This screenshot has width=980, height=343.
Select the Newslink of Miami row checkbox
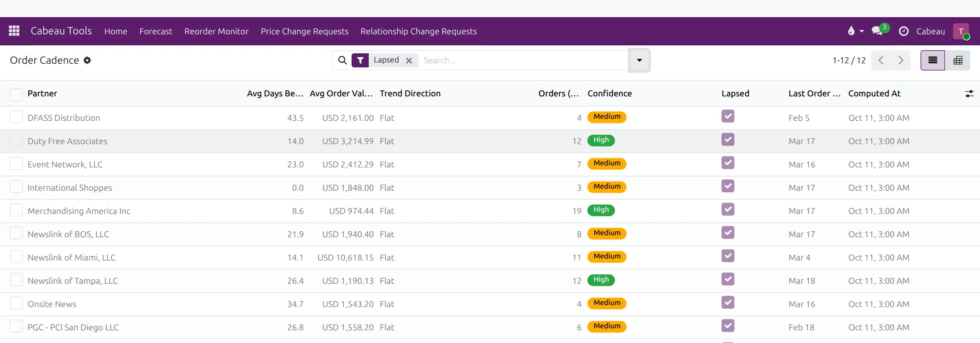pyautogui.click(x=16, y=256)
